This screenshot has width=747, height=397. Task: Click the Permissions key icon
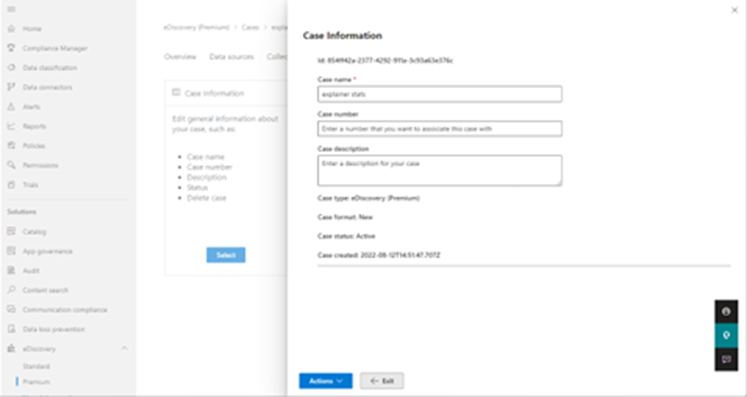click(x=11, y=165)
